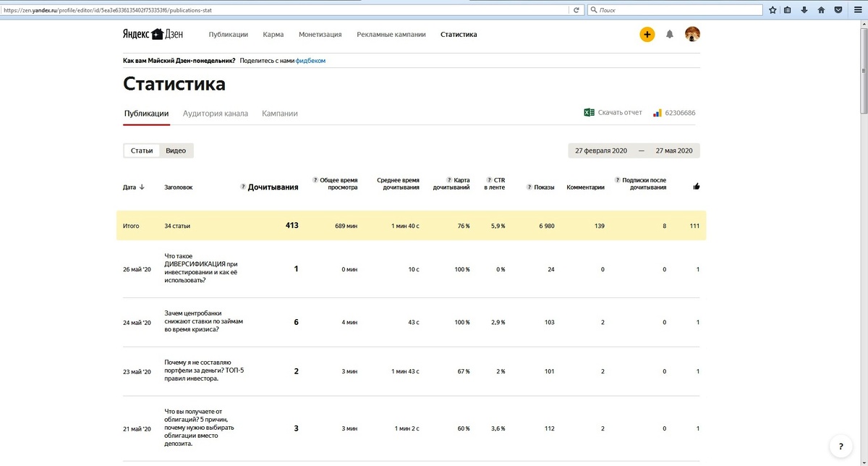Click the Pocket icon in the toolbar
The height and width of the screenshot is (466, 868).
[x=838, y=10]
